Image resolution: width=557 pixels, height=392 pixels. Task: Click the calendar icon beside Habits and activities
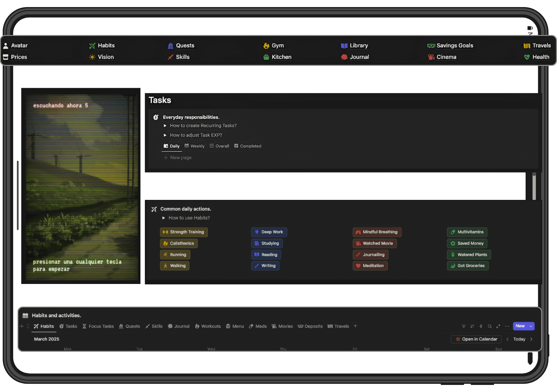tap(25, 315)
